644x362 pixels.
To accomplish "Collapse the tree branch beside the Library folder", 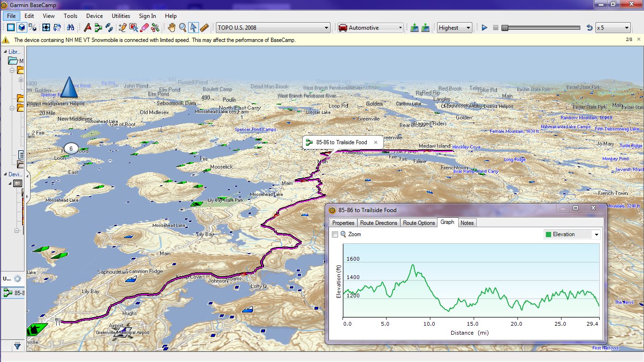I will click(13, 70).
